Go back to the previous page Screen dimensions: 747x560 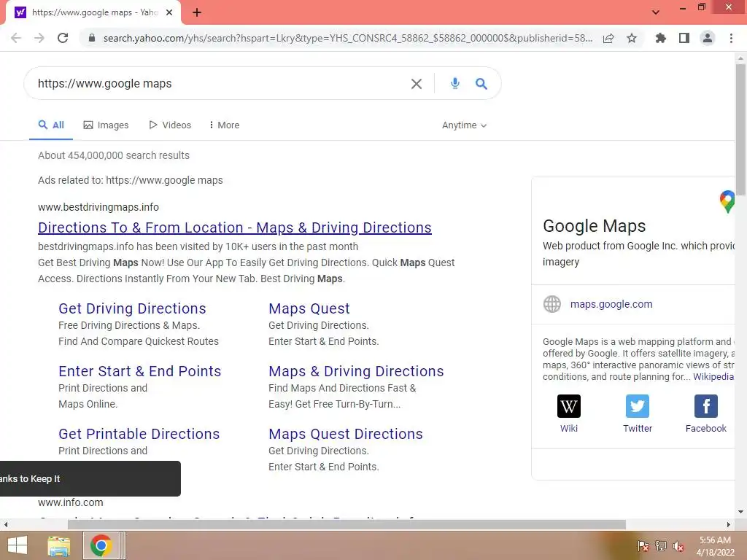click(x=16, y=38)
